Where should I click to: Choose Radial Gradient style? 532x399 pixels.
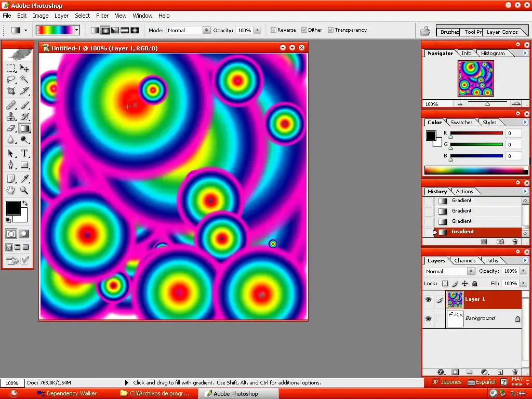[x=105, y=30]
